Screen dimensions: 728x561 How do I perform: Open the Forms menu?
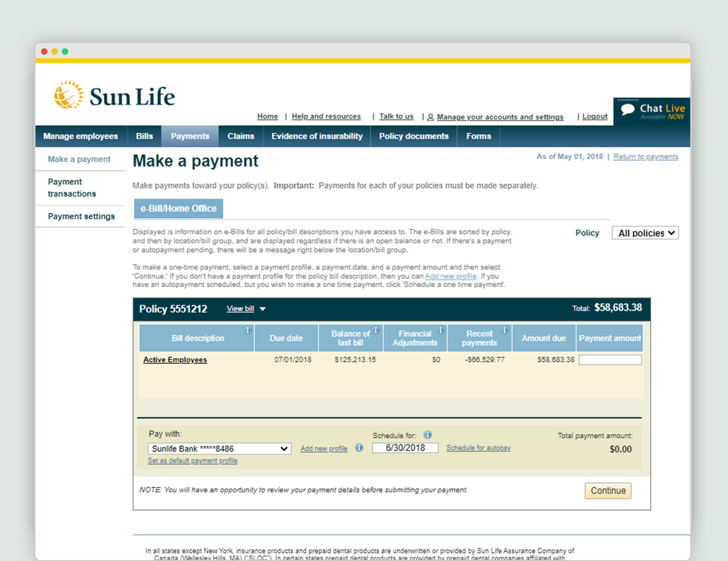479,136
